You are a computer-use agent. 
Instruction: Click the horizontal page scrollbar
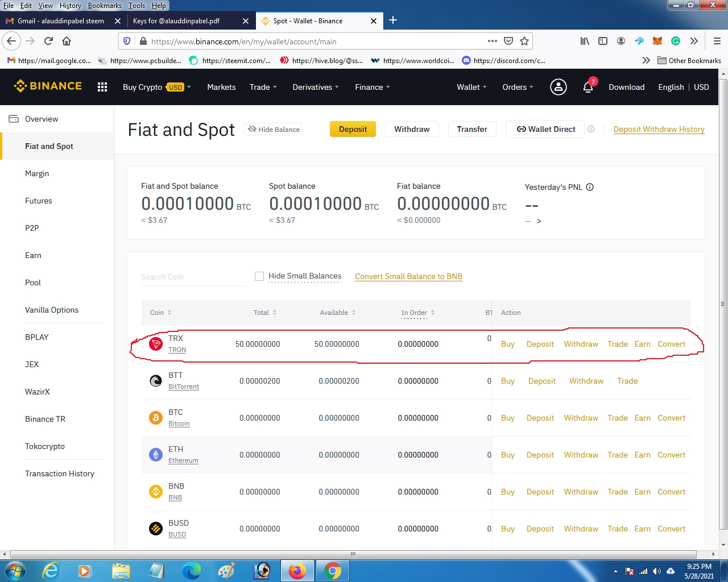coord(353,554)
